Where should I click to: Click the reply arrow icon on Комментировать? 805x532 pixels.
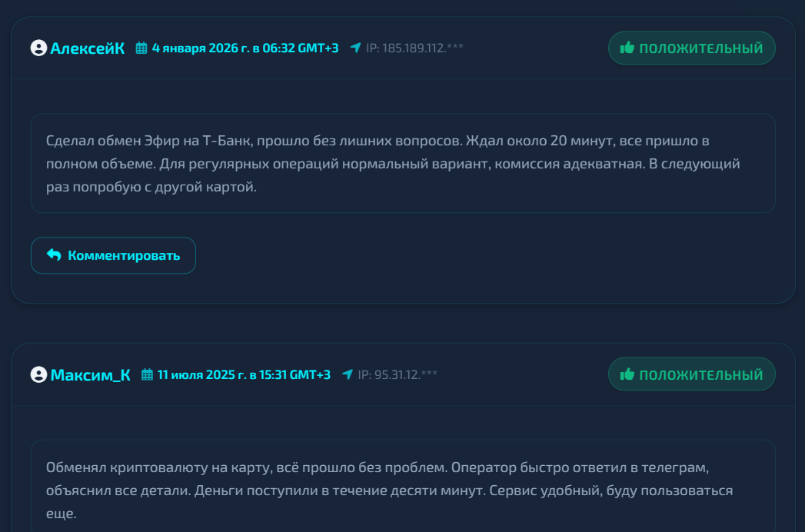54,255
